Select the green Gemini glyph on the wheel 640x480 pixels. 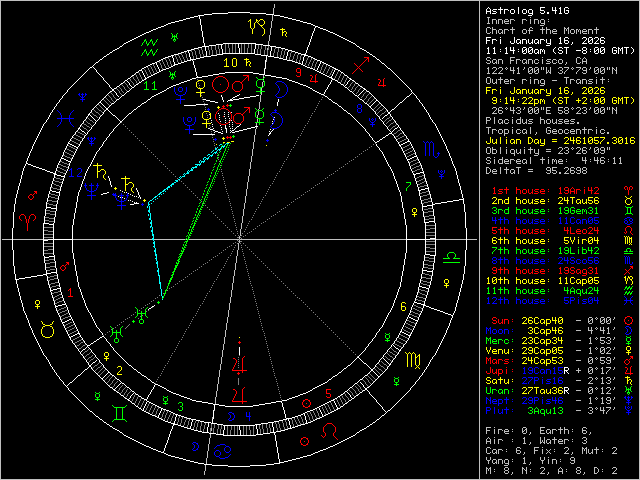click(x=121, y=411)
